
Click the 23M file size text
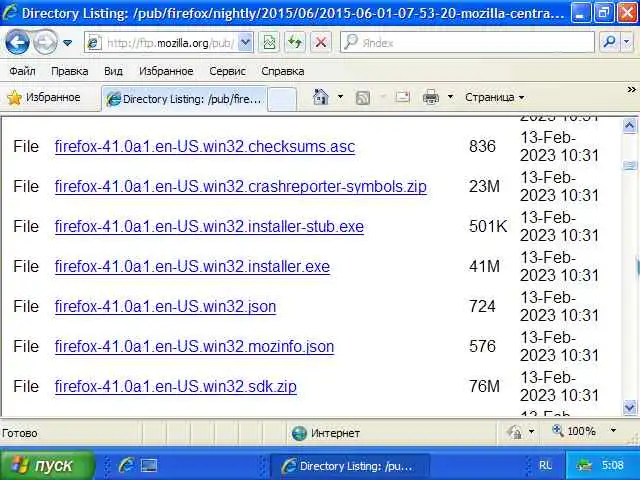(484, 187)
